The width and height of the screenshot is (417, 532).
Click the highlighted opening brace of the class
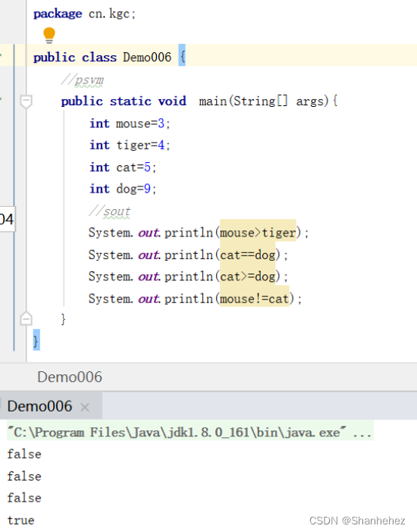point(182,55)
